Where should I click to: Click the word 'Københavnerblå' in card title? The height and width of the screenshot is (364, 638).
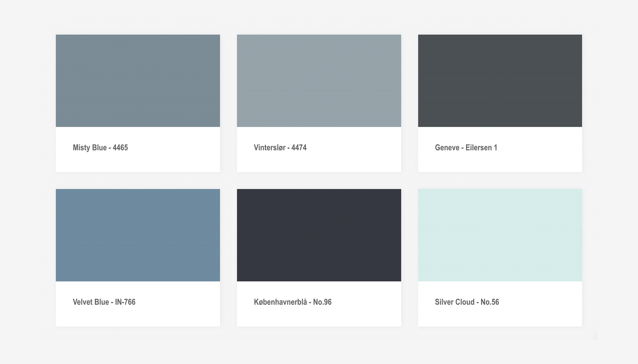tap(280, 302)
